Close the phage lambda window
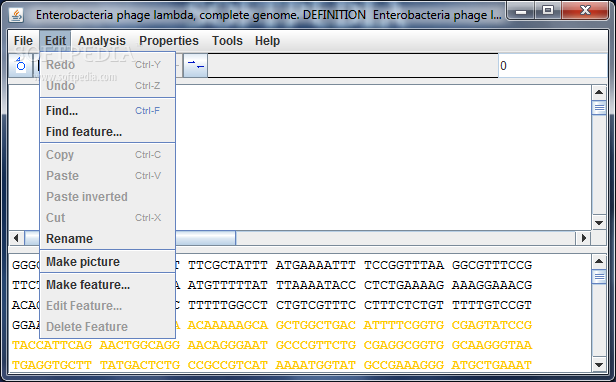Image resolution: width=616 pixels, height=382 pixels. coord(585,11)
